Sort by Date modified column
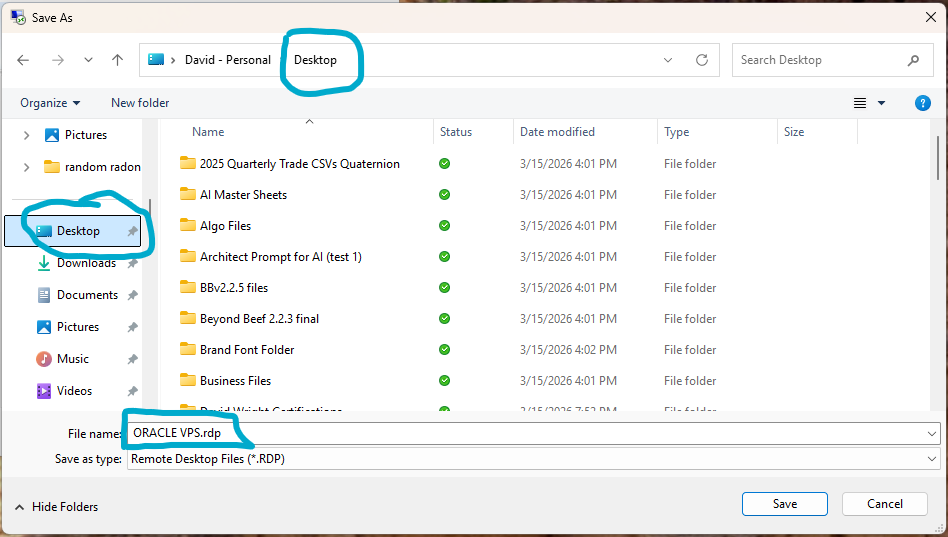The image size is (948, 537). pyautogui.click(x=557, y=132)
